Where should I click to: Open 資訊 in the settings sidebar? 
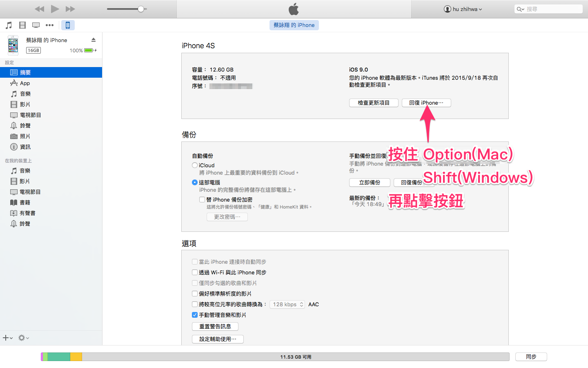(x=51, y=147)
